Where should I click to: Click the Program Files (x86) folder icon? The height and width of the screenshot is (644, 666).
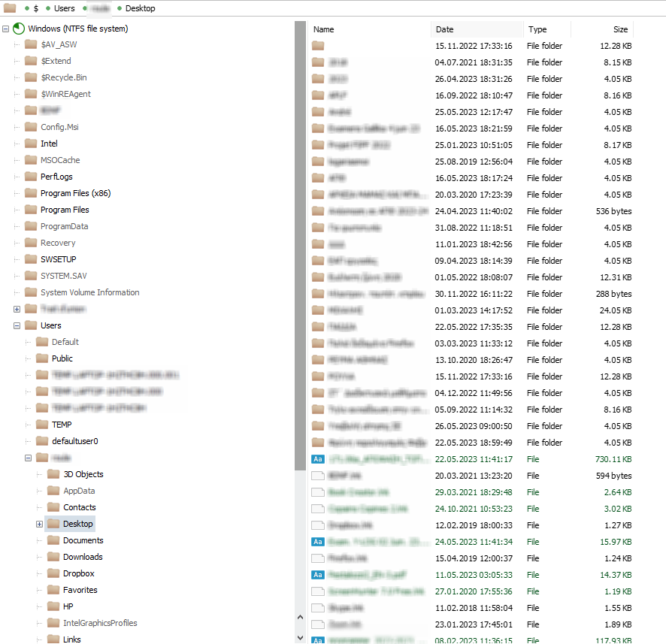click(x=31, y=193)
